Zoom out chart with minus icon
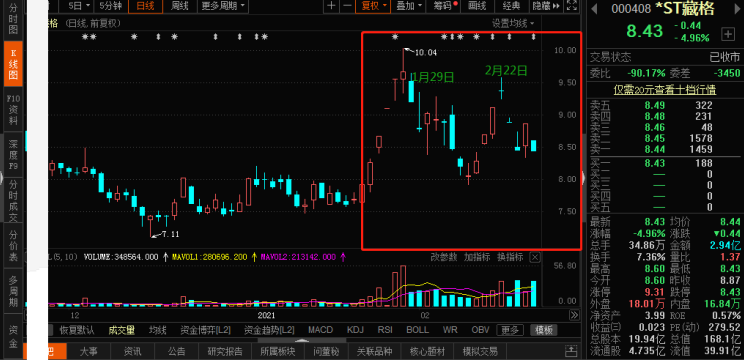 tap(347, 6)
